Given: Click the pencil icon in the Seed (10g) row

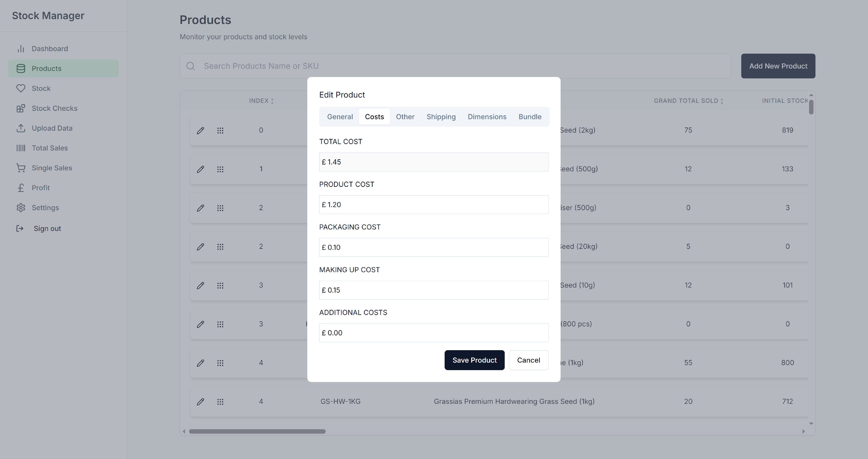Looking at the screenshot, I should click(201, 285).
